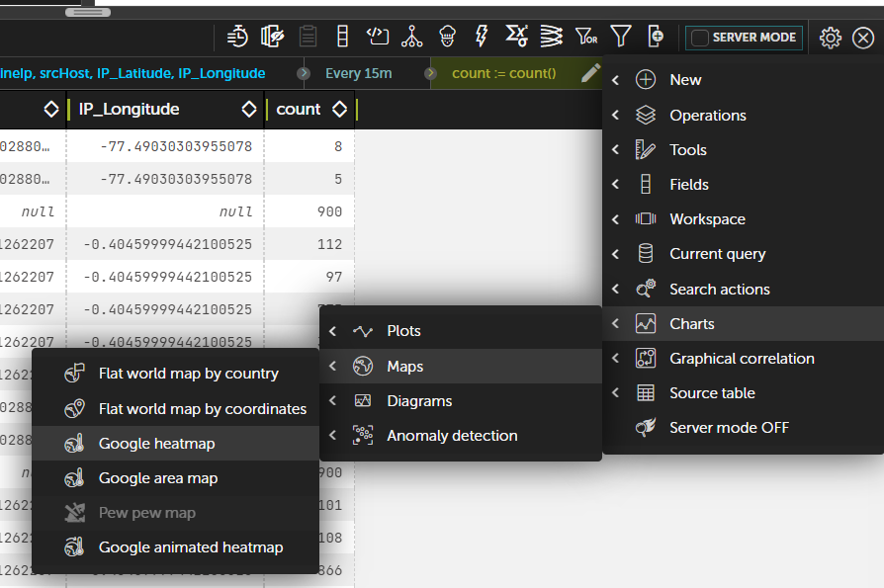
Task: Click the code snippet toolbar icon
Action: [x=377, y=37]
